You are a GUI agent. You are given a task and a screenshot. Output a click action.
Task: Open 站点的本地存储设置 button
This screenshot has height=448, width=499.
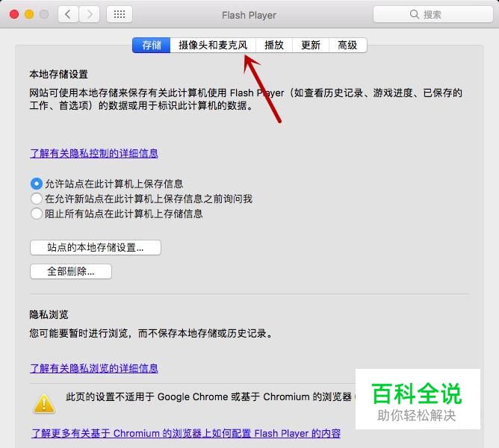(96, 247)
